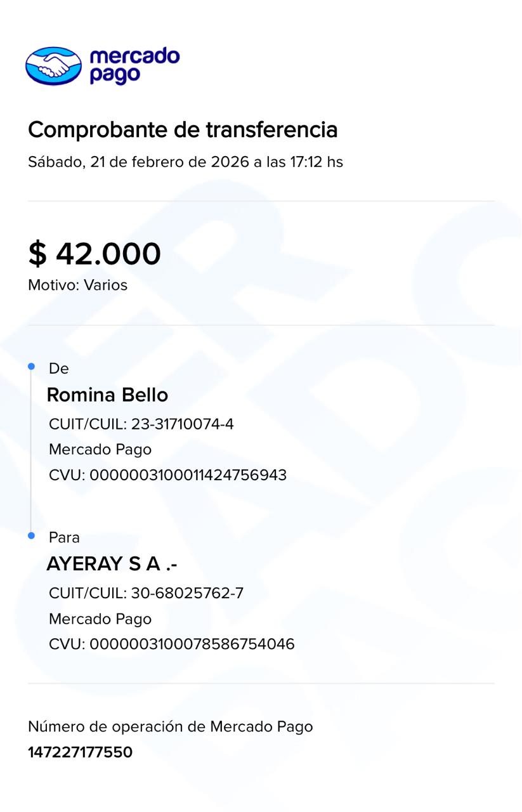Select the recipient name AYERAY S A

pos(112,564)
